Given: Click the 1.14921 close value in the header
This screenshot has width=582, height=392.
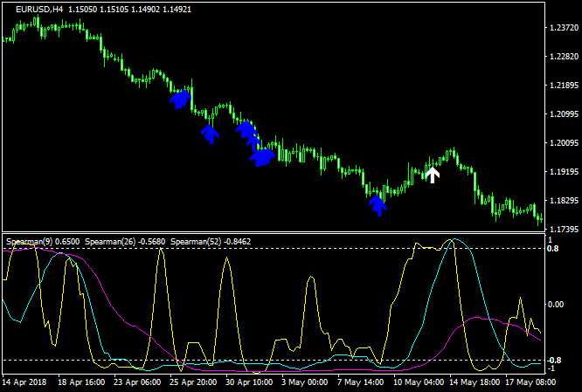Looking at the screenshot, I should (x=176, y=10).
